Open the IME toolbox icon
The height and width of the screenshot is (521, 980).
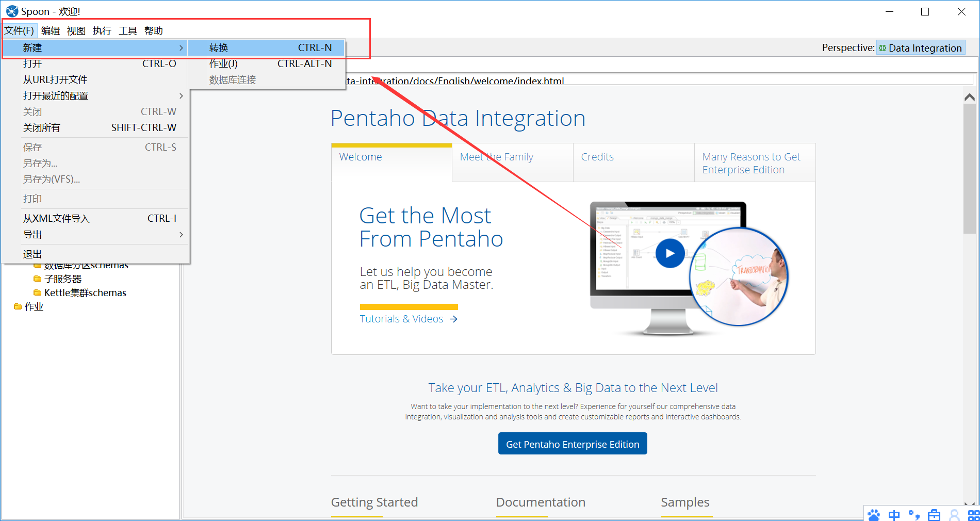934,515
